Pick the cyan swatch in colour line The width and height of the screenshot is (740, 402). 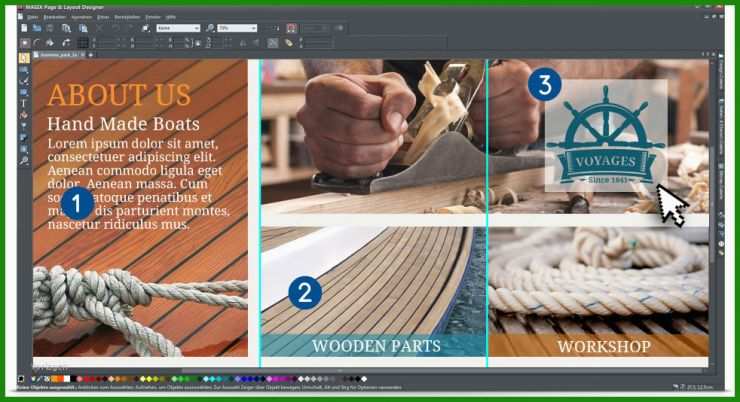(213, 379)
